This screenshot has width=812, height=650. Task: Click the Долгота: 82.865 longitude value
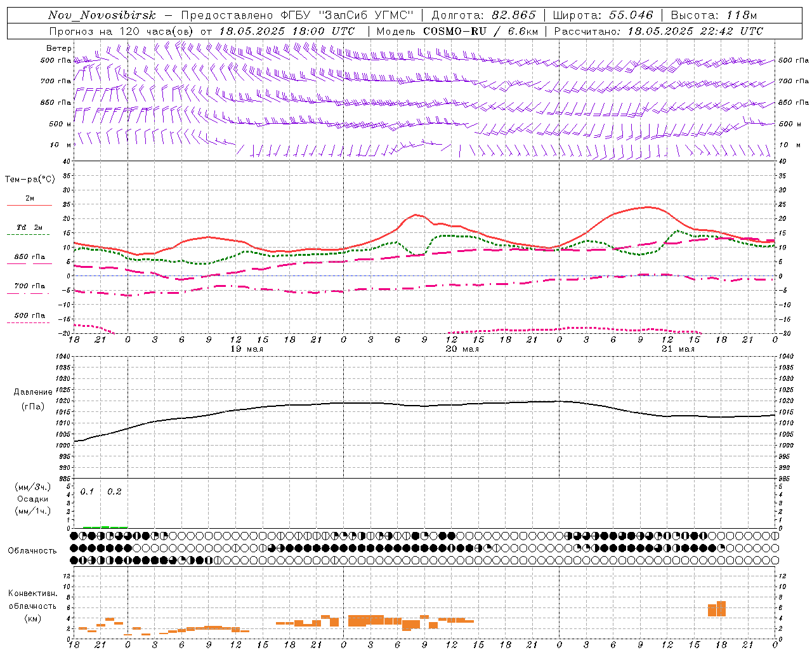(483, 15)
